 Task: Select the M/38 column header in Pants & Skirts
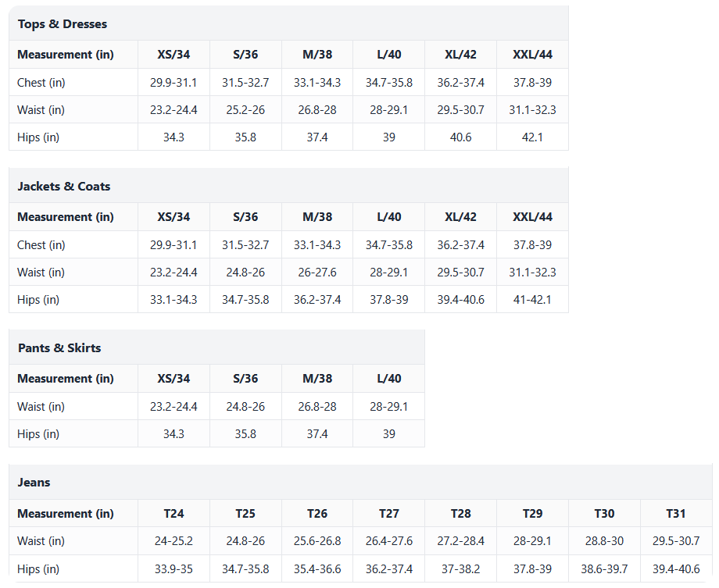317,378
